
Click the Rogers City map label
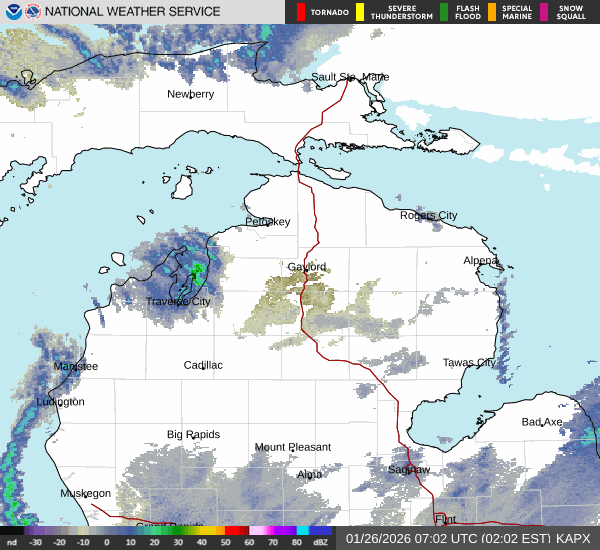[x=428, y=215]
